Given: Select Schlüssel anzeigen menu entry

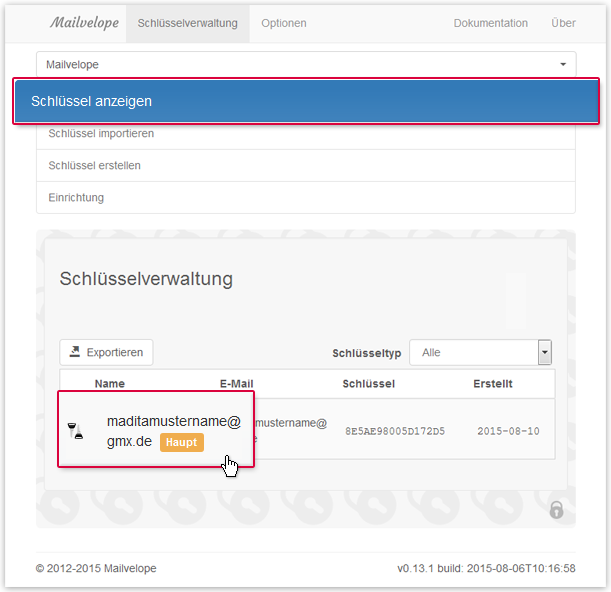Looking at the screenshot, I should 306,101.
